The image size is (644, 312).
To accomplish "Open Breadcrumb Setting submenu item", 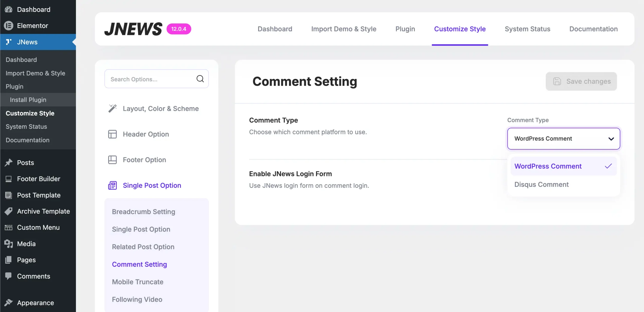I will pos(143,212).
